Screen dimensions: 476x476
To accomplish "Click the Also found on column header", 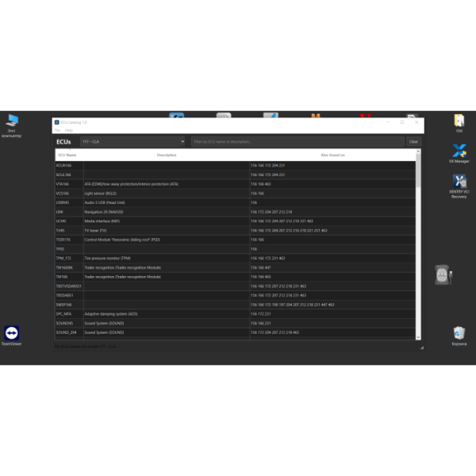I will click(332, 155).
